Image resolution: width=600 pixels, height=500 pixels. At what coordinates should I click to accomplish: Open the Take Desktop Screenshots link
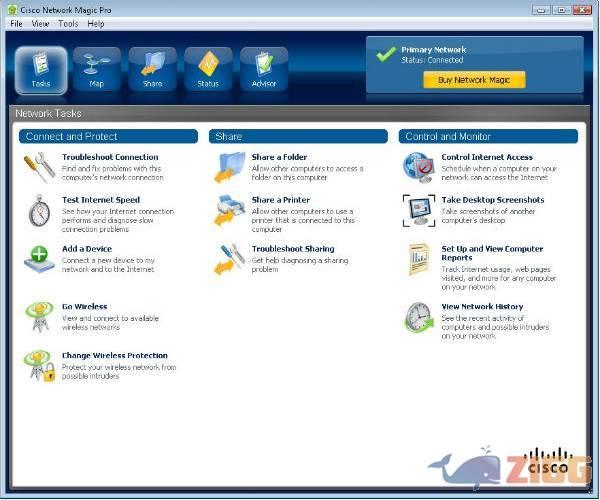(493, 200)
